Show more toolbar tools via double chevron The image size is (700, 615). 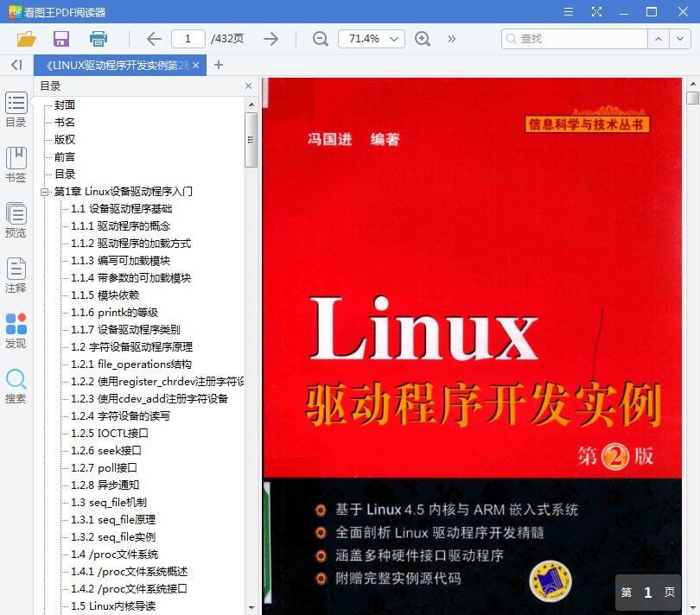(x=452, y=39)
